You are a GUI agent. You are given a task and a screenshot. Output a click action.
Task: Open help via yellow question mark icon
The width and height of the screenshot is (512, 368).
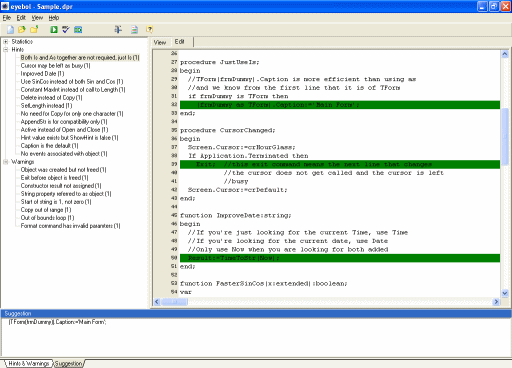coord(150,30)
